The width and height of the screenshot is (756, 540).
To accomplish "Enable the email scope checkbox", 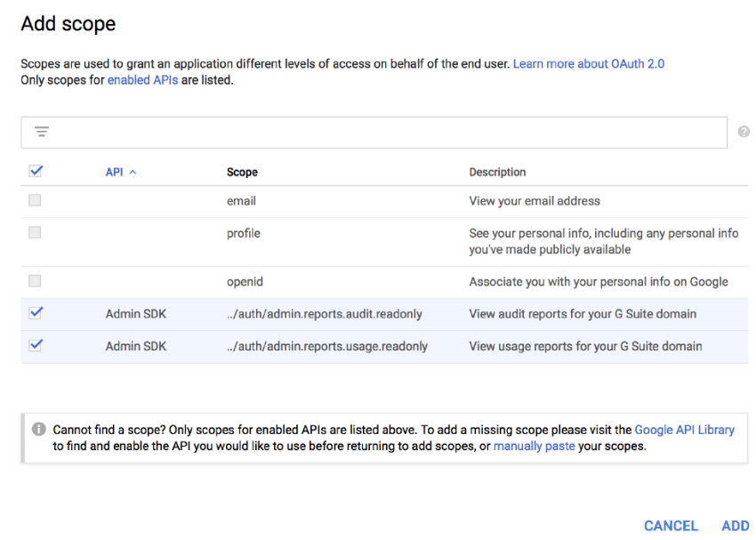I will (36, 201).
